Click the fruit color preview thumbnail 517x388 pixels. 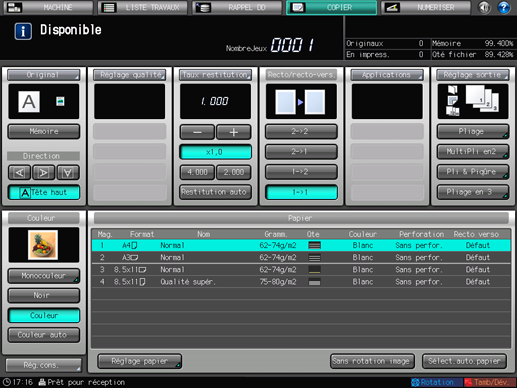[43, 245]
